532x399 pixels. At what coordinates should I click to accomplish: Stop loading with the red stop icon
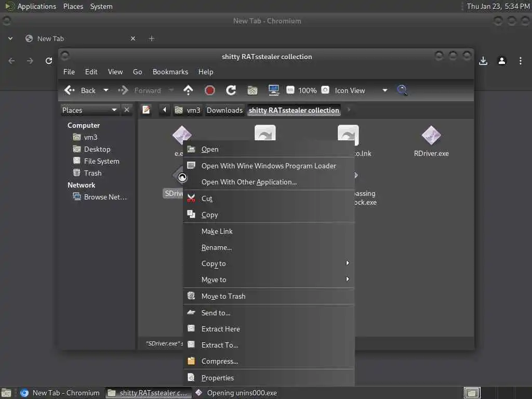pyautogui.click(x=210, y=90)
